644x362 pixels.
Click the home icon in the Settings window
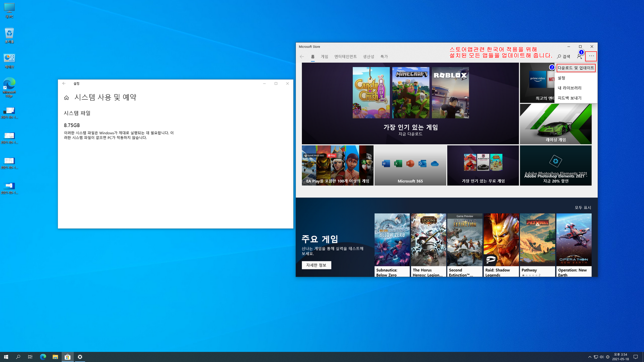(66, 98)
